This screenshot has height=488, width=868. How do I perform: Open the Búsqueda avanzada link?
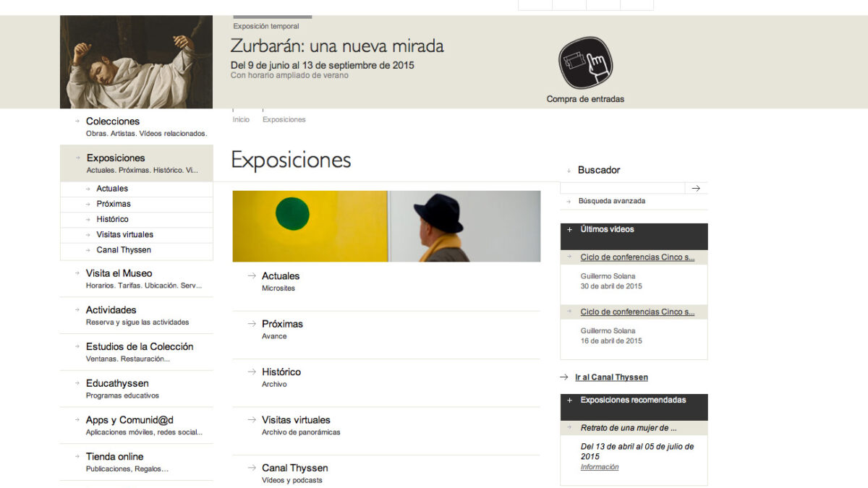tap(612, 201)
